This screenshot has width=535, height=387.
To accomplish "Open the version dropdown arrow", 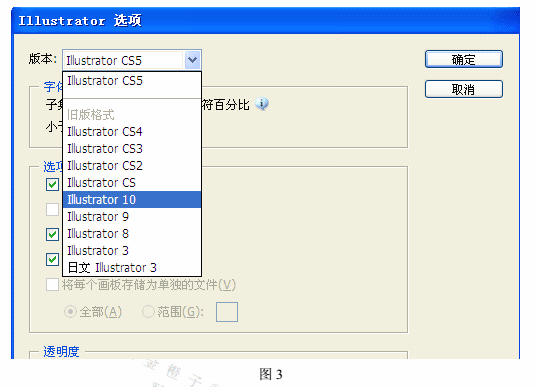I will point(192,60).
